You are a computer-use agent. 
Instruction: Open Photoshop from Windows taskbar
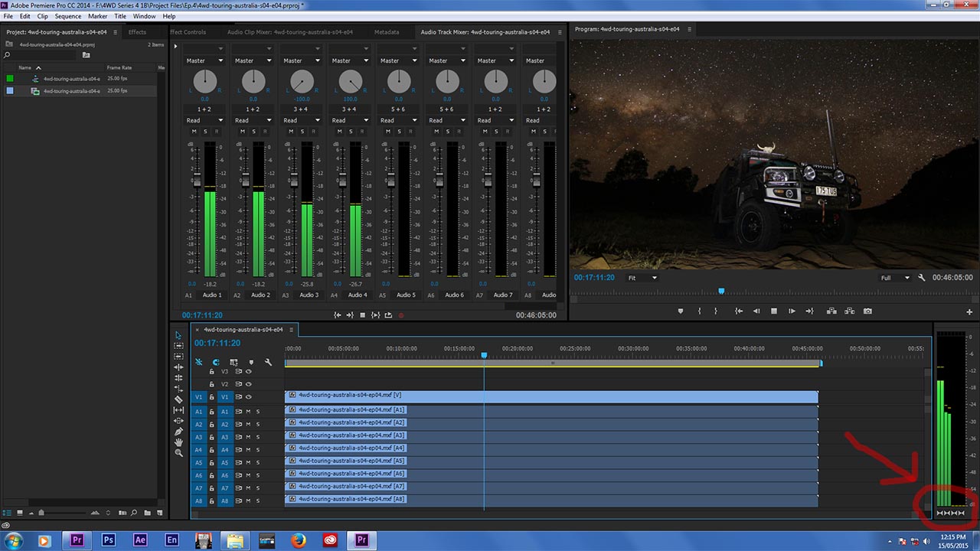tap(109, 540)
